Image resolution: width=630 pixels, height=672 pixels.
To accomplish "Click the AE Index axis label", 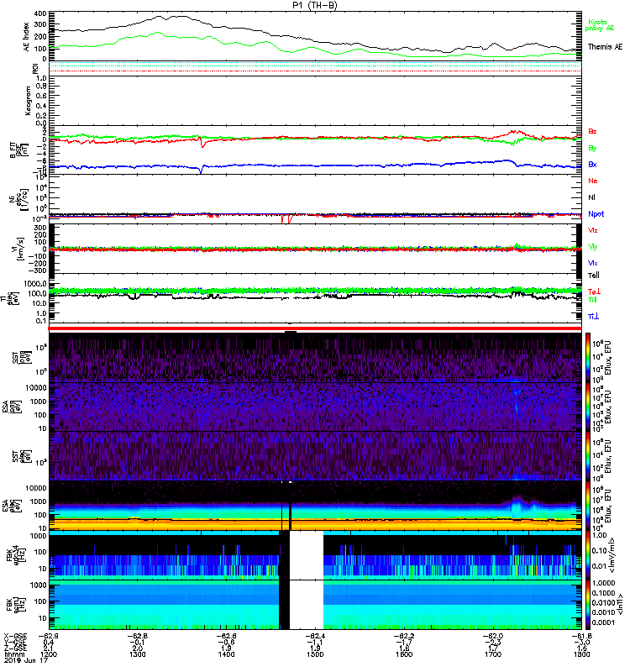I will click(26, 36).
